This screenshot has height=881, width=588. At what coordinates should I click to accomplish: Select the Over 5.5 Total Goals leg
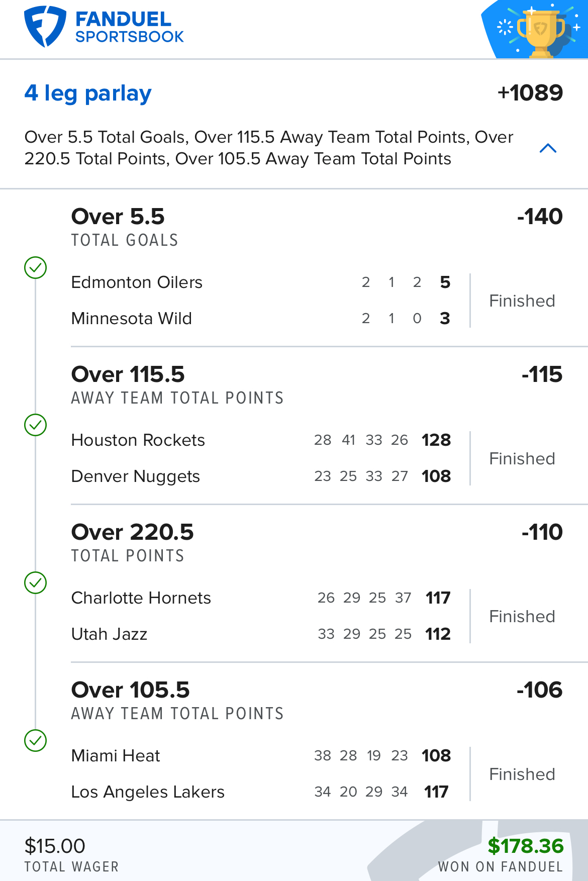[x=118, y=217]
